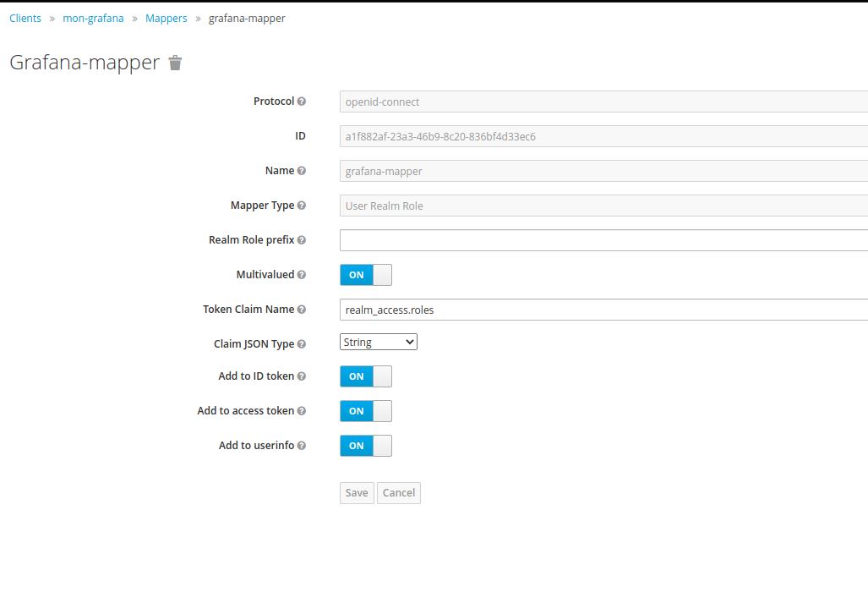Click the Mapper Type label
Viewport: 868px width, 598px height.
coord(262,206)
